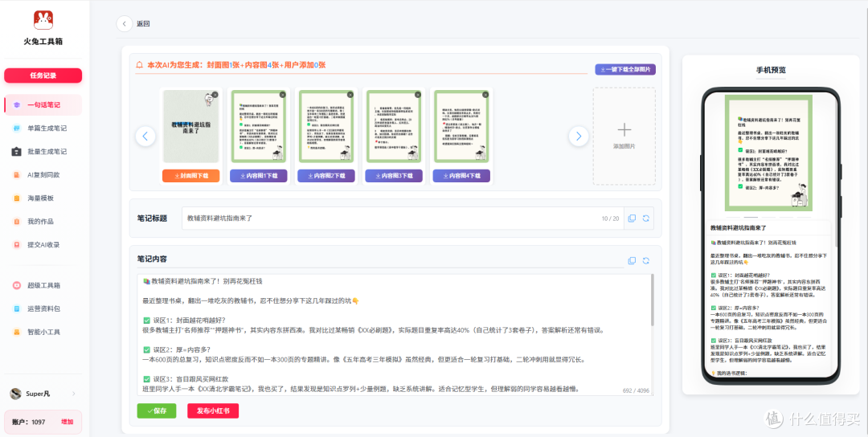
Task: Click the 692 / 4096 character counter
Action: (636, 390)
